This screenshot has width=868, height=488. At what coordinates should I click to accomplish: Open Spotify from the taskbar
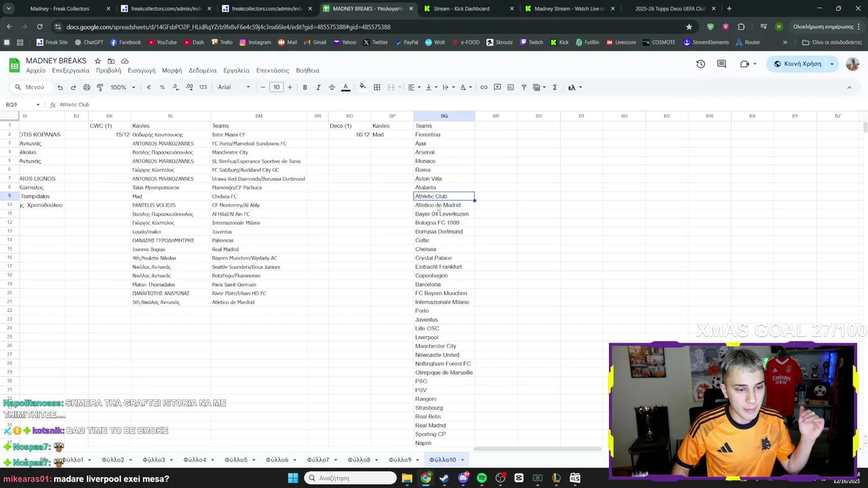(481, 479)
